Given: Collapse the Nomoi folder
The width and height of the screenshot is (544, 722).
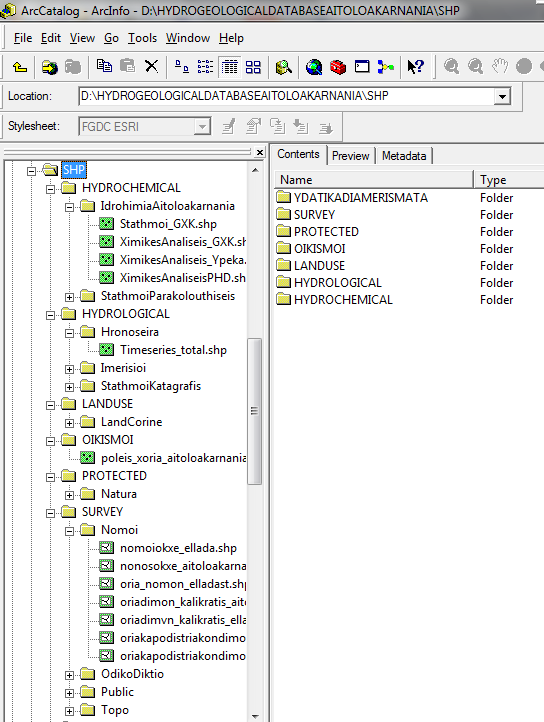Looking at the screenshot, I should coord(69,531).
